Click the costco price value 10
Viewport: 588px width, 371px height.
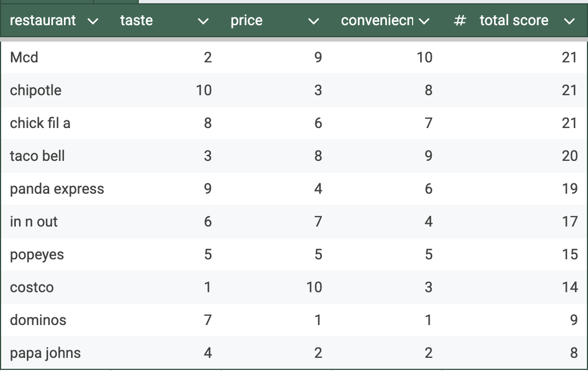[314, 287]
